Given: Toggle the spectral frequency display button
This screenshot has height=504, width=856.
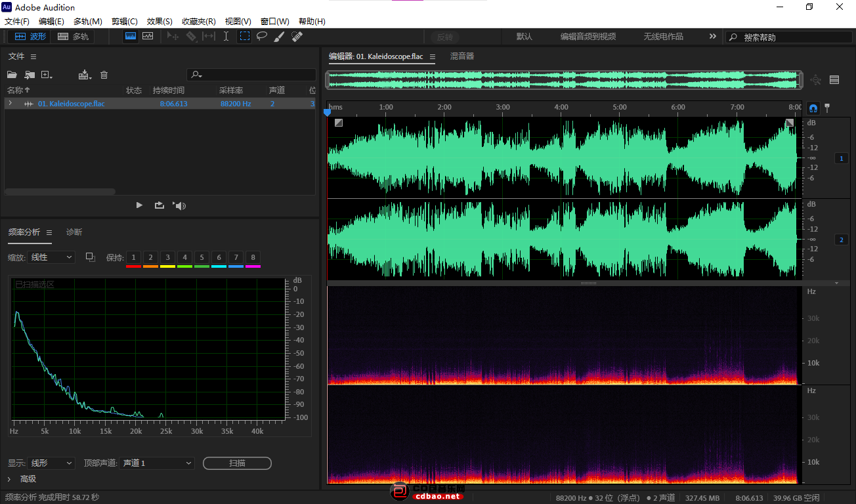Looking at the screenshot, I should click(131, 37).
